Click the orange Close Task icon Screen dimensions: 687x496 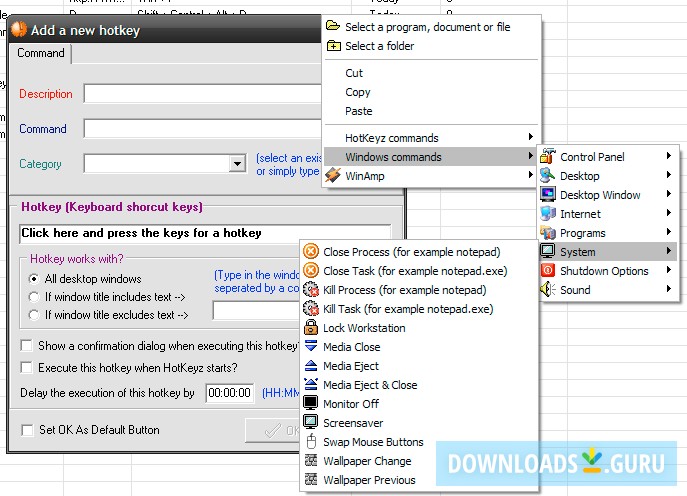[311, 270]
